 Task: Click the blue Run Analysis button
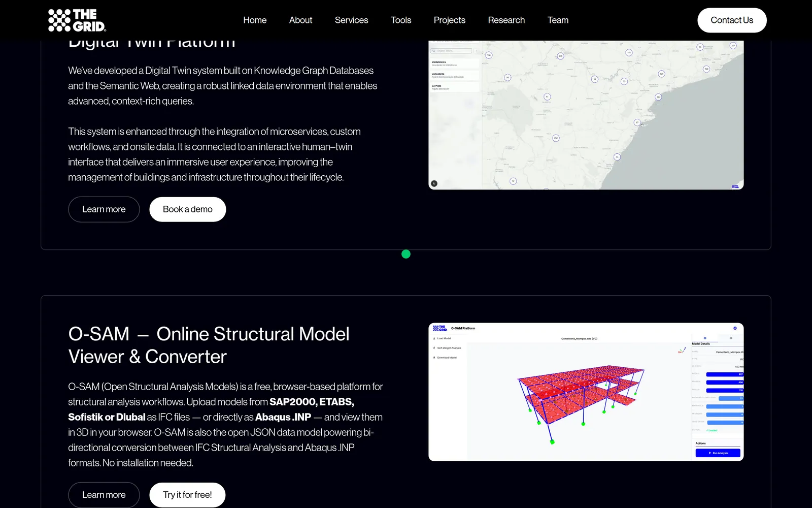click(718, 453)
